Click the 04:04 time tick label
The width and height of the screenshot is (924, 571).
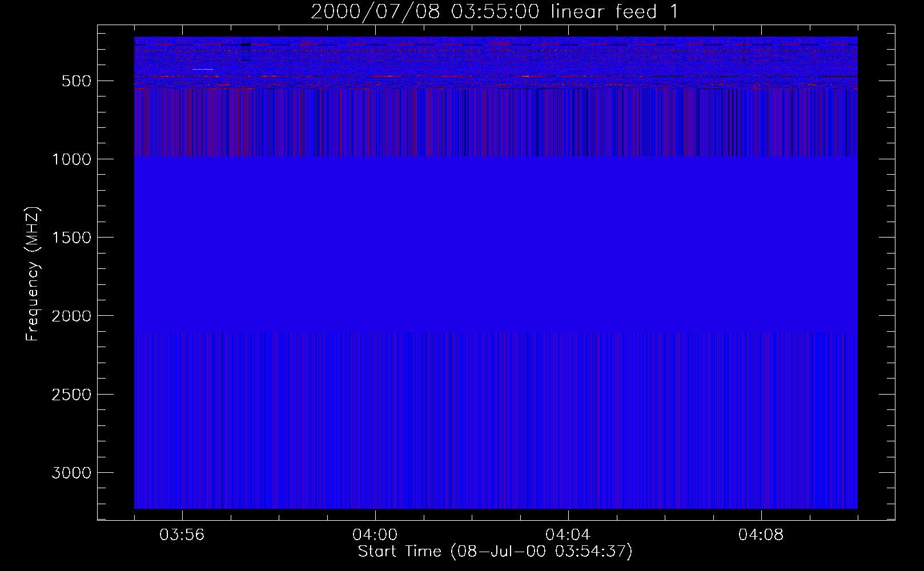(x=568, y=535)
